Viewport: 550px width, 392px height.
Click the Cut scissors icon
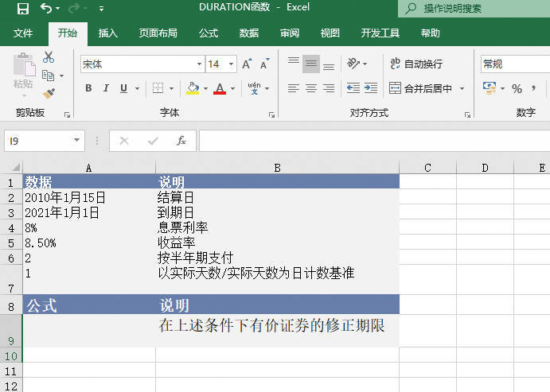point(49,57)
